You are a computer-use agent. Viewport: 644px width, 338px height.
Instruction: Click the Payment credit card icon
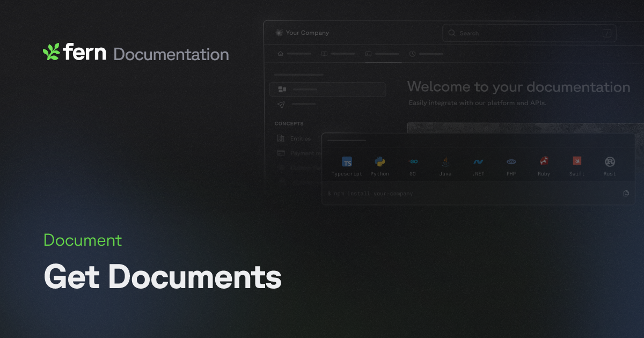pos(281,153)
